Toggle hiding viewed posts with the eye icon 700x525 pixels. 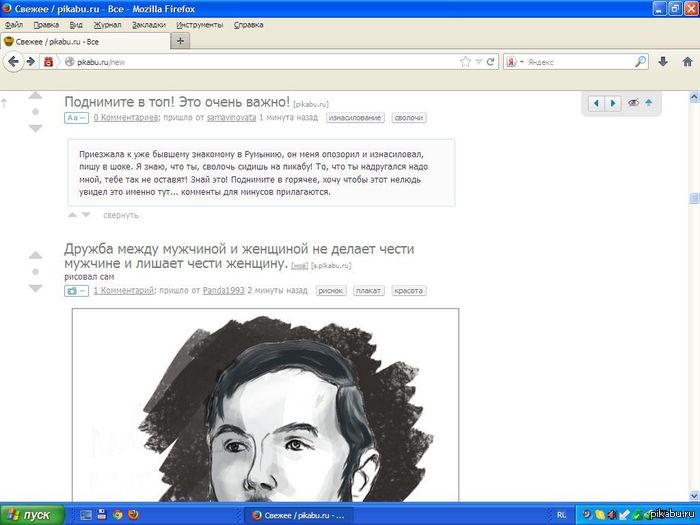633,103
